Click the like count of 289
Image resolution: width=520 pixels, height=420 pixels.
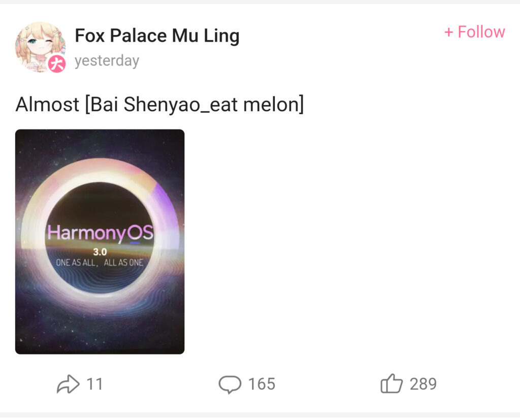pos(423,384)
